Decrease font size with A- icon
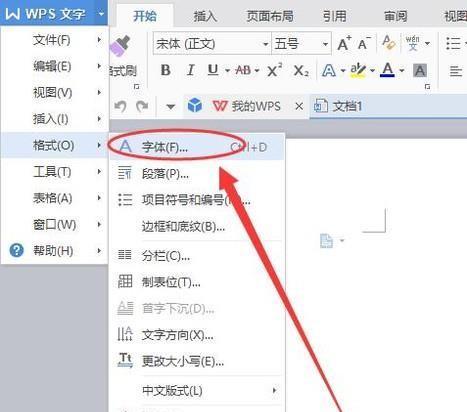Screen dimensions: 467x412 tap(364, 43)
